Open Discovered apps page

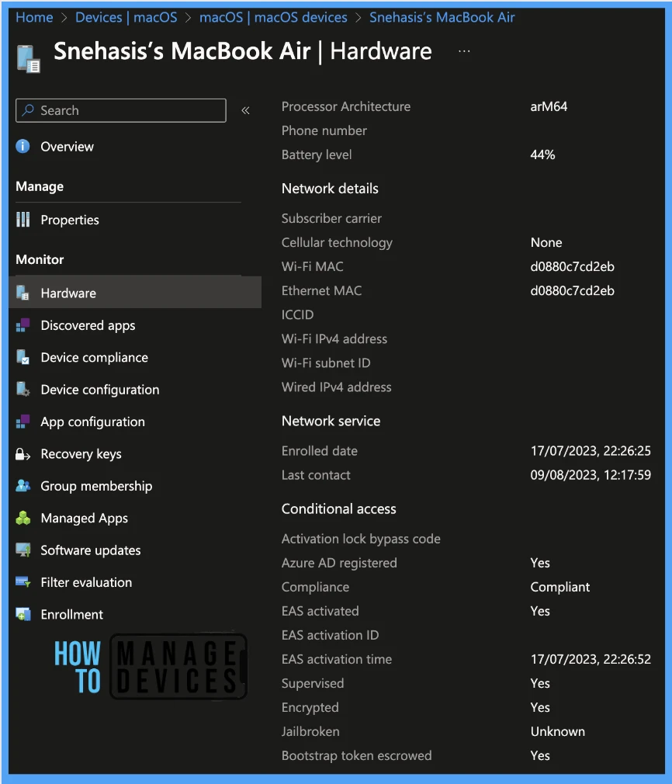pyautogui.click(x=88, y=325)
